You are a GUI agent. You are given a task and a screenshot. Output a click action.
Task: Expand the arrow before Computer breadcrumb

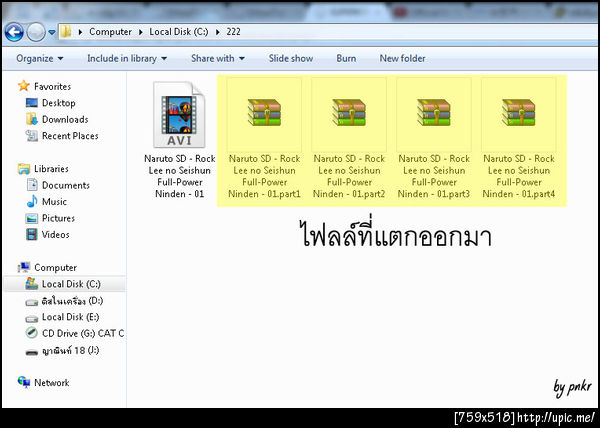pyautogui.click(x=80, y=32)
